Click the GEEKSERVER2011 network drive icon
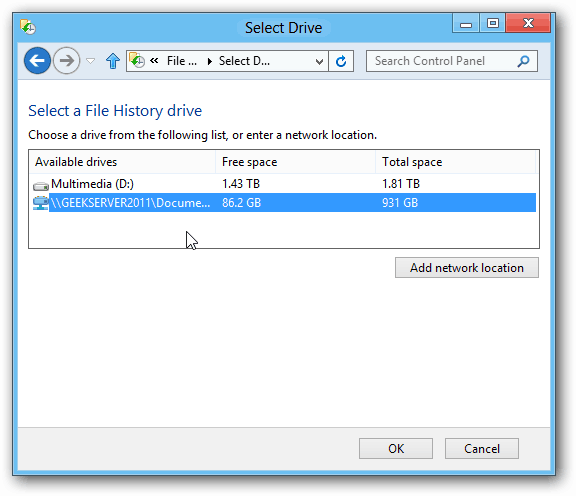This screenshot has height=496, width=576. (x=40, y=203)
